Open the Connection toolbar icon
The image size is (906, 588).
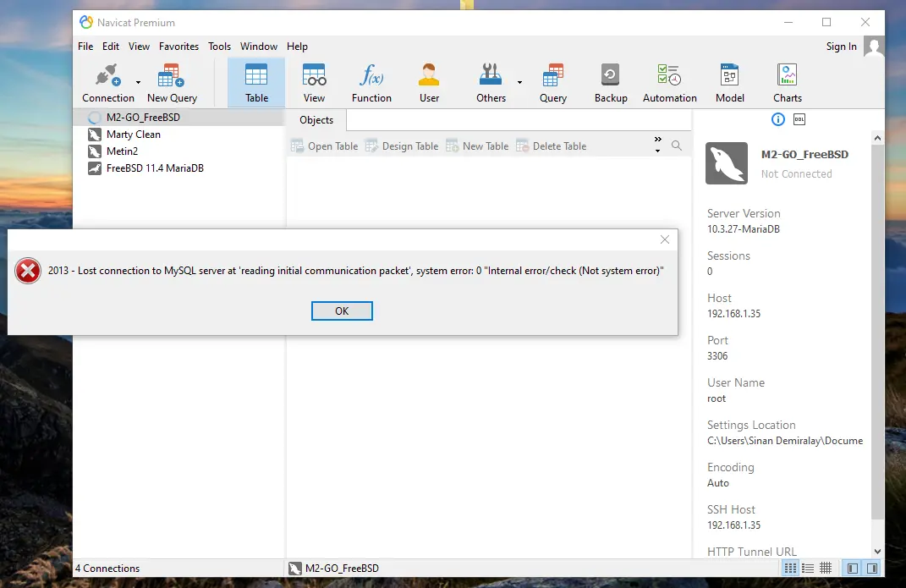(x=108, y=83)
